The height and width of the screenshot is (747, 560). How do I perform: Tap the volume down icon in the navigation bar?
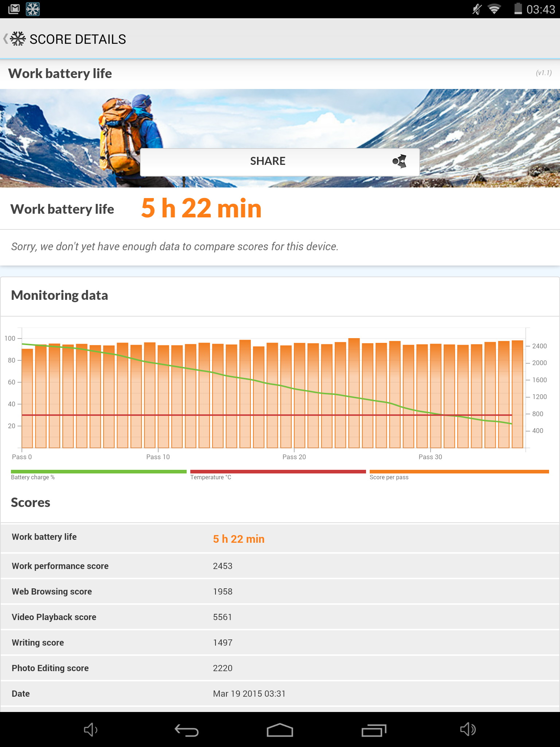90,729
